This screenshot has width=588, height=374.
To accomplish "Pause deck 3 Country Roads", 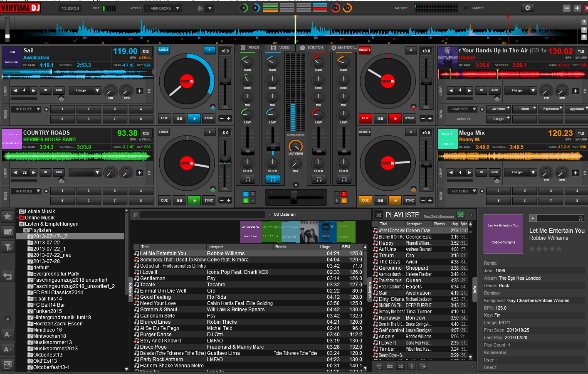I will (x=179, y=200).
